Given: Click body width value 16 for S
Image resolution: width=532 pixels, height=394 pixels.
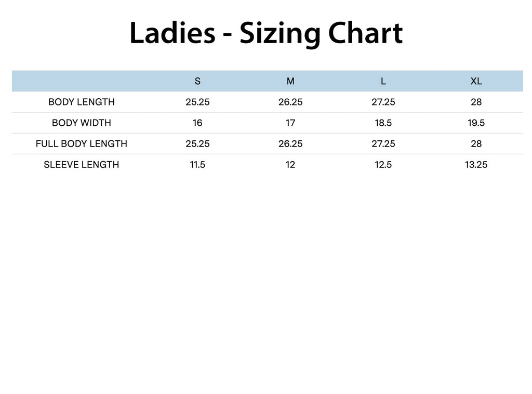Looking at the screenshot, I should [x=197, y=123].
